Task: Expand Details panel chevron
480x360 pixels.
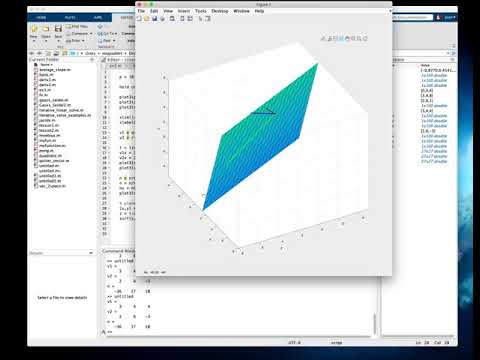Action: pyautogui.click(x=91, y=253)
